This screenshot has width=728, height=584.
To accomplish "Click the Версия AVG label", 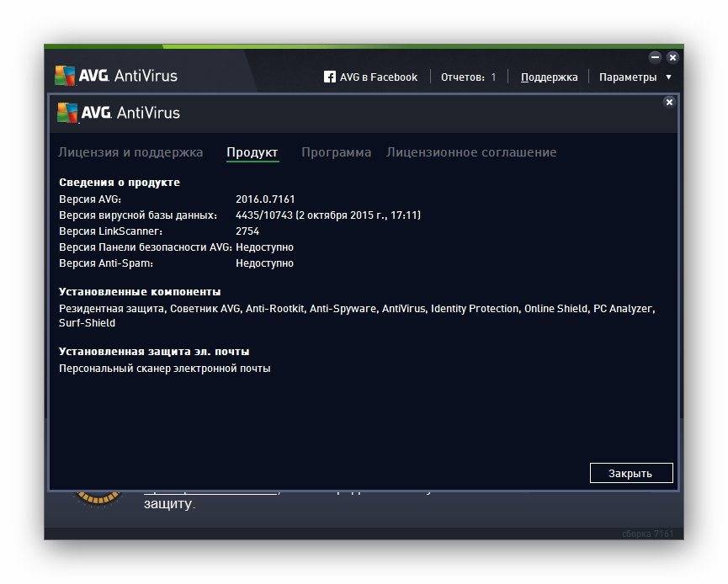I will click(90, 199).
